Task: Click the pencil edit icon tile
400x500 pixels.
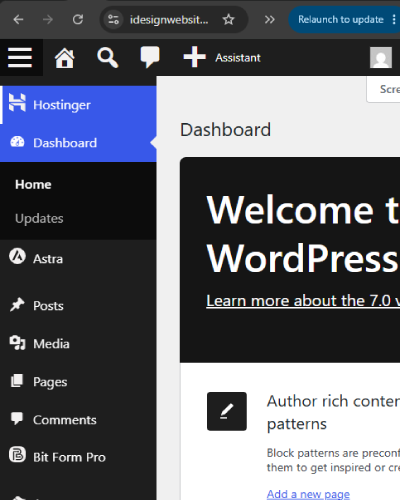Action: coord(227,411)
